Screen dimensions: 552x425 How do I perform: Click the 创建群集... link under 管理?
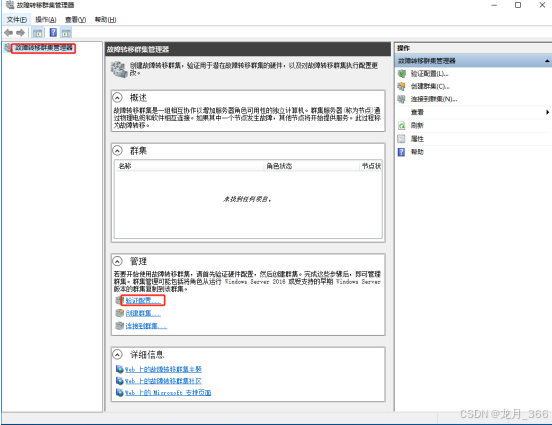coord(143,313)
